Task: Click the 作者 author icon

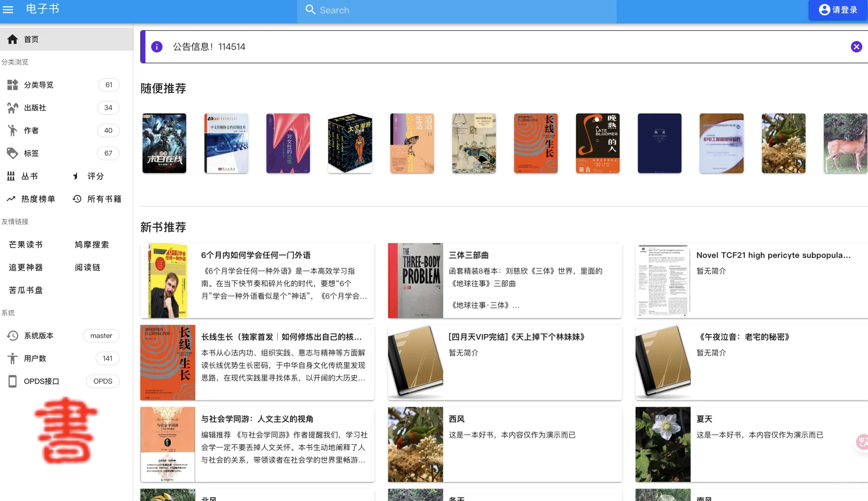Action: (13, 130)
